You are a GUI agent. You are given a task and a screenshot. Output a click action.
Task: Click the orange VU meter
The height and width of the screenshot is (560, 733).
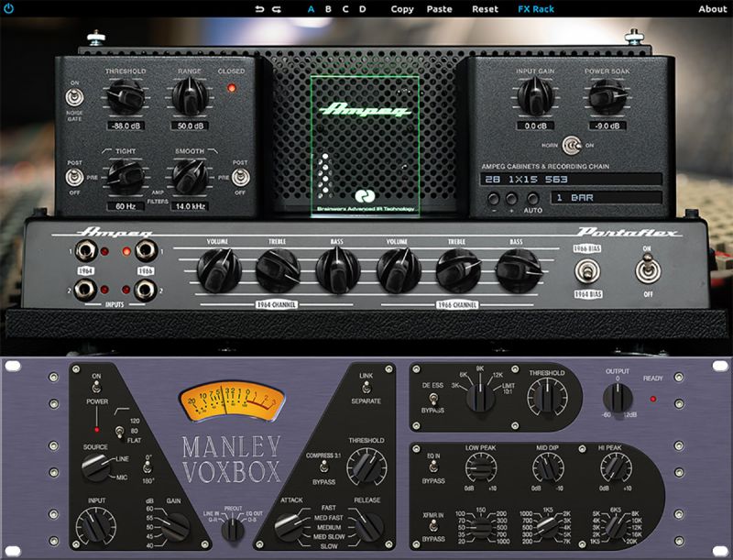pos(232,401)
